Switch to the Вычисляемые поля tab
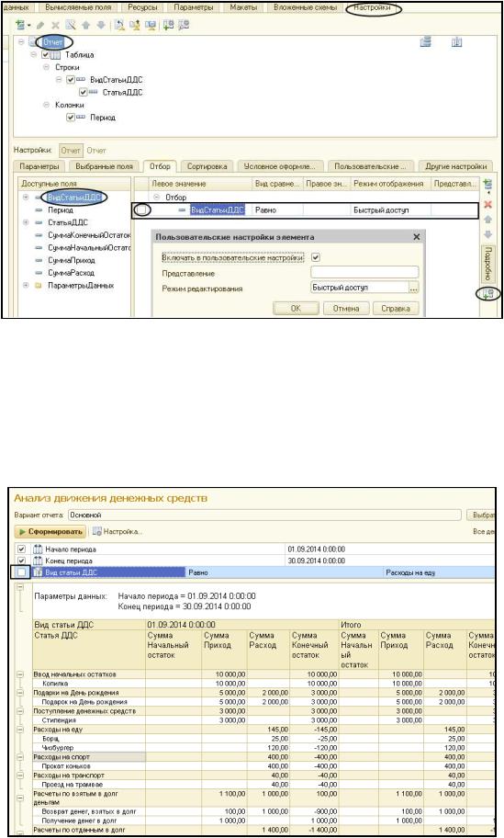The width and height of the screenshot is (504, 838). (x=78, y=8)
